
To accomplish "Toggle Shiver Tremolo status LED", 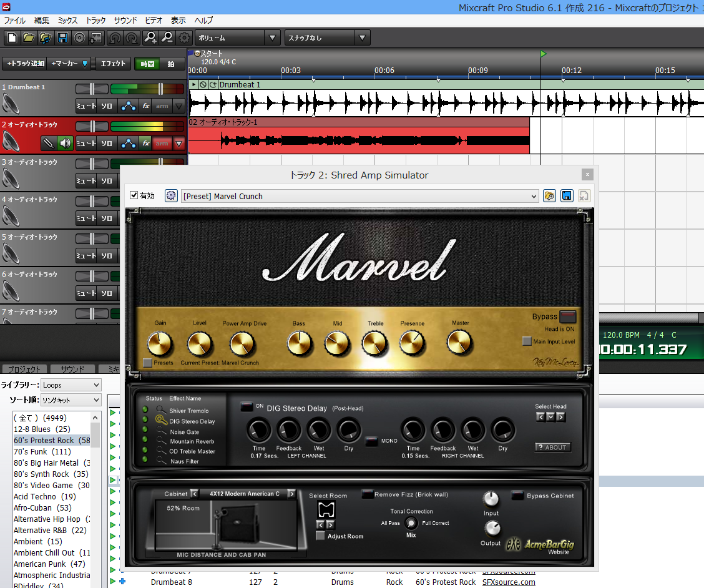I will [x=145, y=409].
